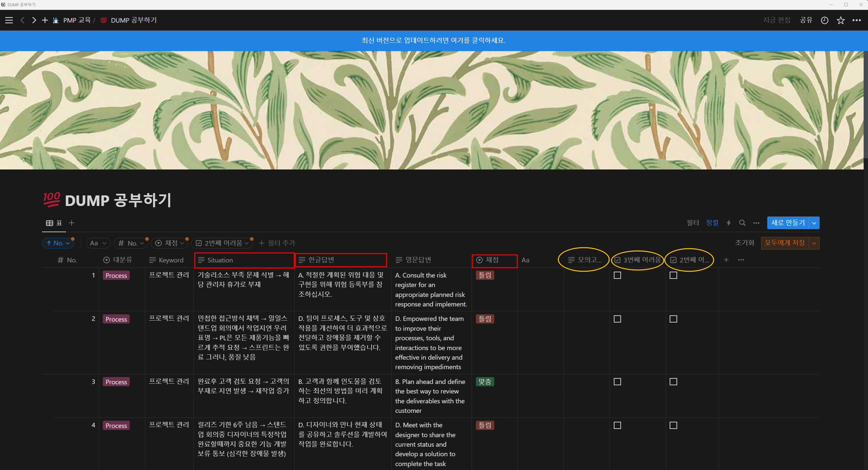Check 3번째 어려움 box in row 2
868x470 pixels.
tap(617, 319)
